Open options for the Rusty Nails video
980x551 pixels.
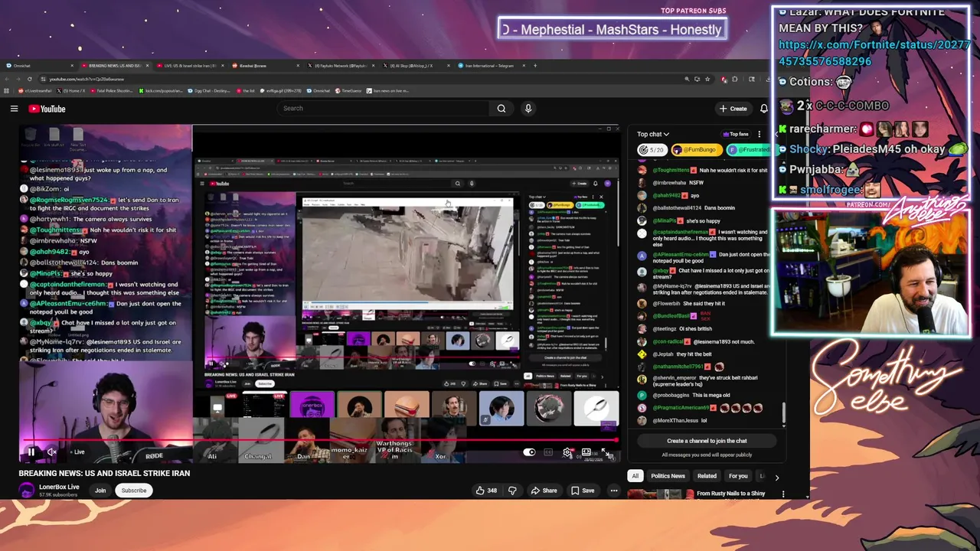tap(782, 494)
